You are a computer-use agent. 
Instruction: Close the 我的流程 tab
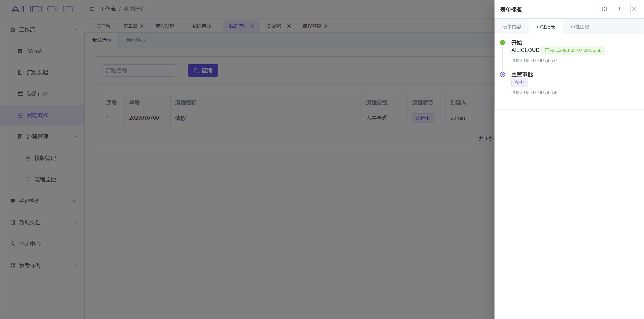point(252,26)
